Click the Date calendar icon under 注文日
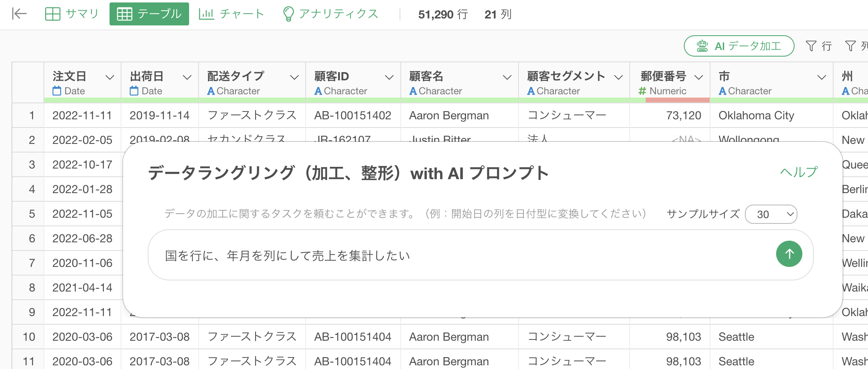Screen dimensions: 868x369 pyautogui.click(x=57, y=91)
